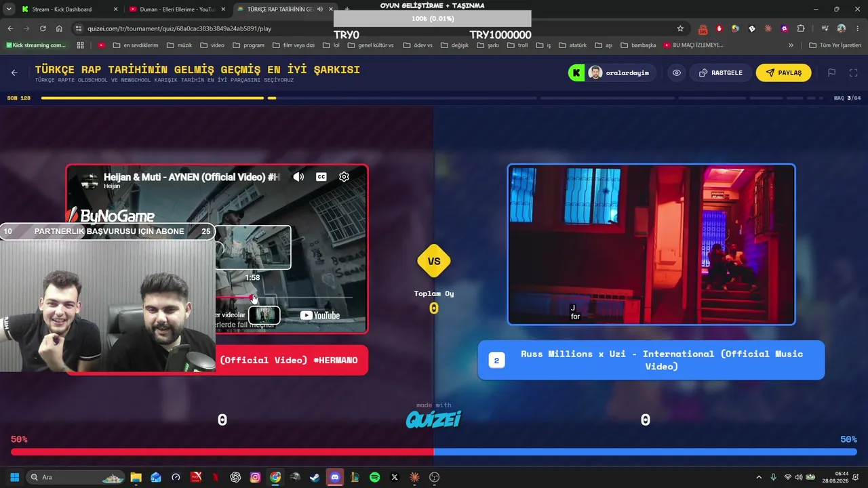Open the Chrome extensions puzzle menu
Image resolution: width=868 pixels, height=488 pixels.
801,28
